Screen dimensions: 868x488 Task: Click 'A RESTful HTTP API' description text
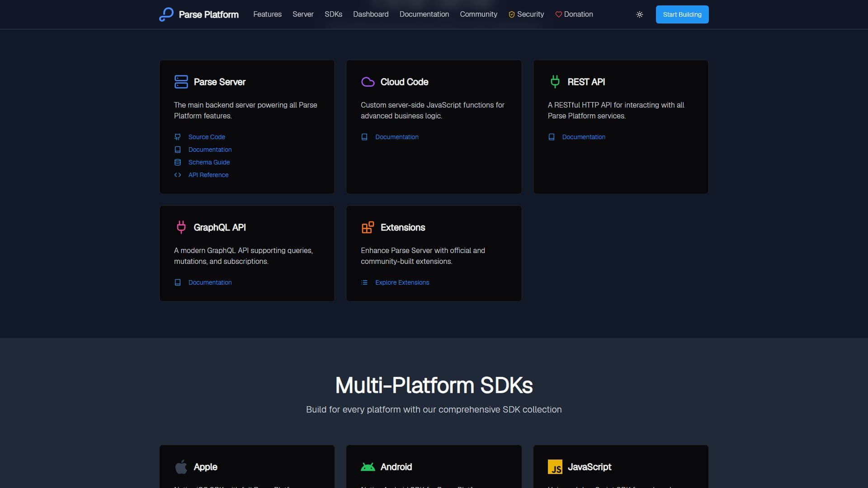click(x=616, y=110)
